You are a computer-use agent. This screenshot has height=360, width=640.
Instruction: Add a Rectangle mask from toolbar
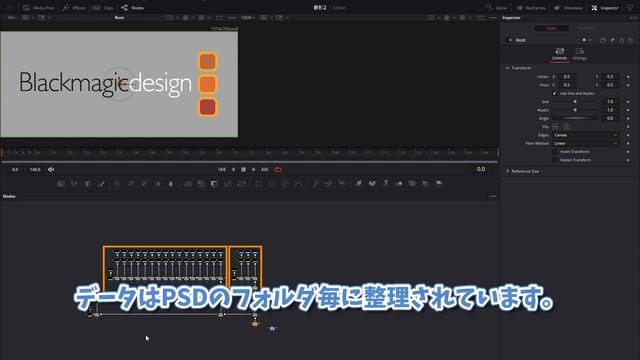click(x=258, y=184)
